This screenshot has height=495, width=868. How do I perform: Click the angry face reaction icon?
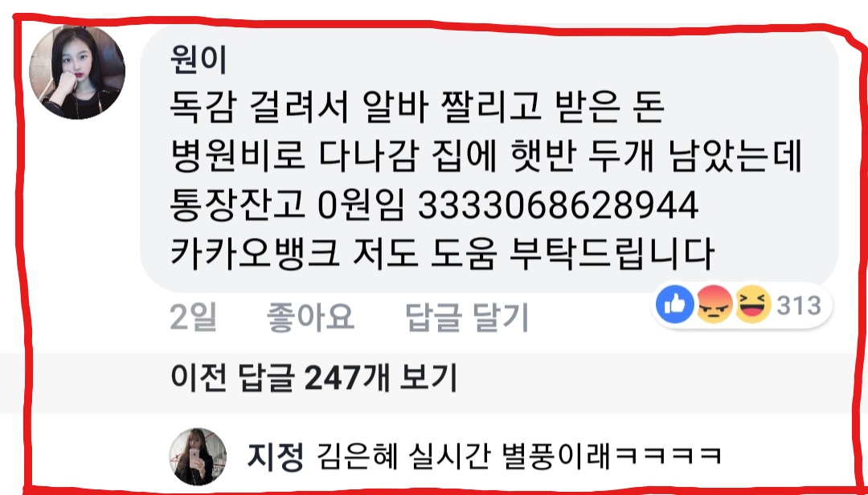click(714, 305)
